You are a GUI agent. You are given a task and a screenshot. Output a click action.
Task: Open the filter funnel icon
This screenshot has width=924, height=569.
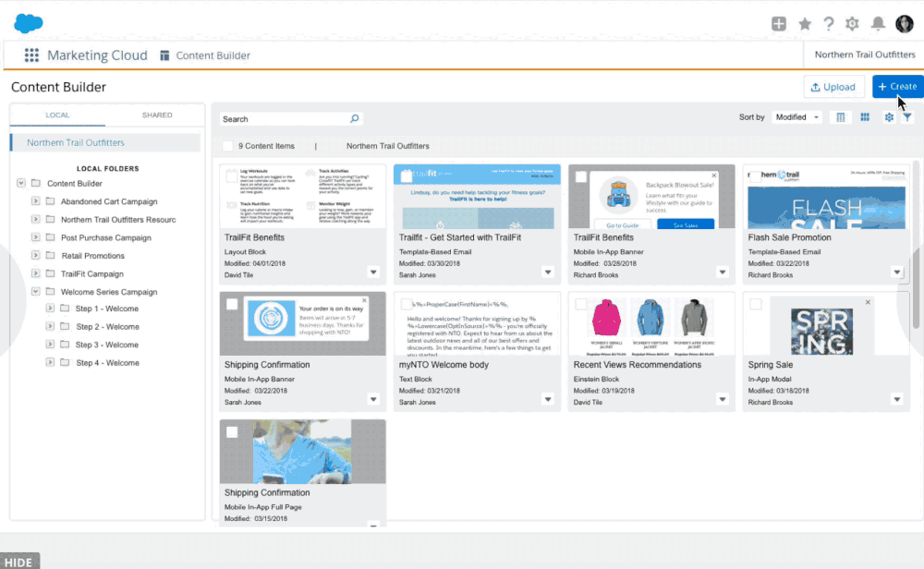pos(907,117)
